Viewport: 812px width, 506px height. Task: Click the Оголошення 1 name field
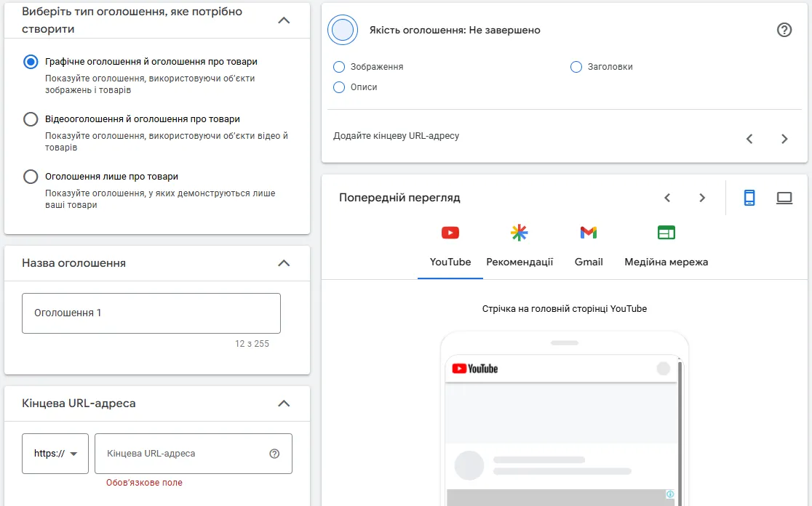point(151,313)
